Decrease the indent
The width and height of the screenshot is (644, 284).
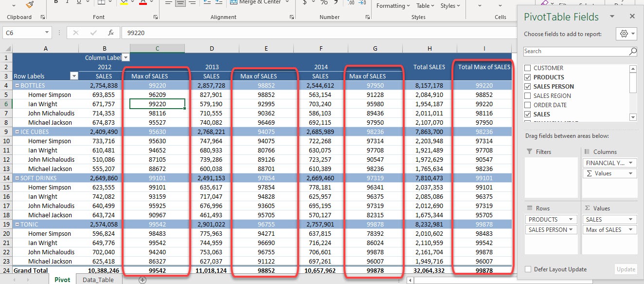coord(207,2)
